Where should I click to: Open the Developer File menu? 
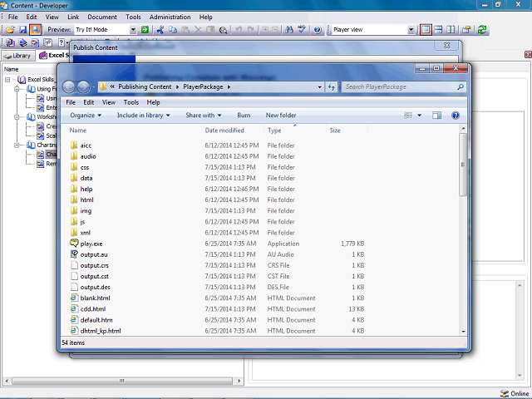point(13,17)
